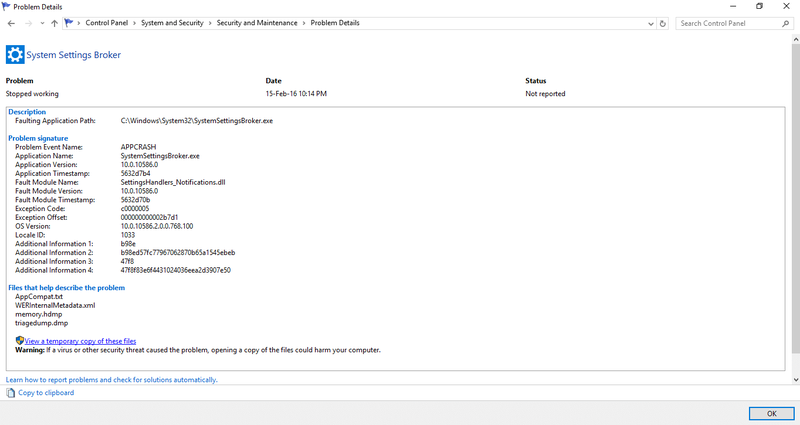Click the System Settings Broker heading
This screenshot has height=425, width=800.
tap(73, 55)
